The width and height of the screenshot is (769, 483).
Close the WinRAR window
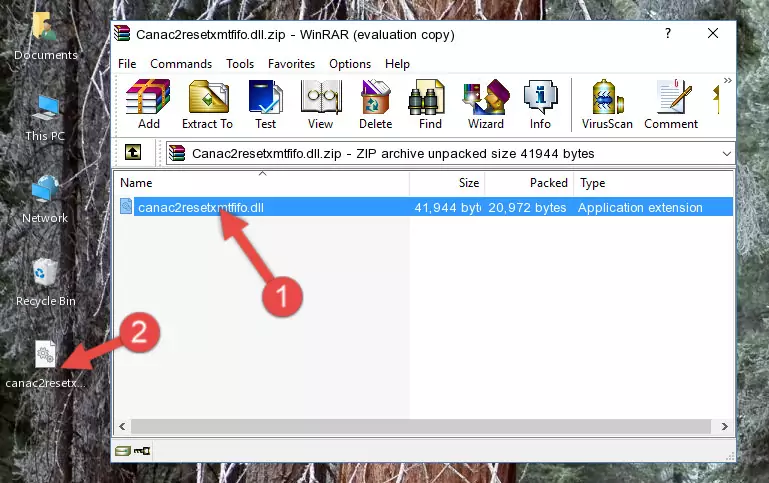click(713, 33)
